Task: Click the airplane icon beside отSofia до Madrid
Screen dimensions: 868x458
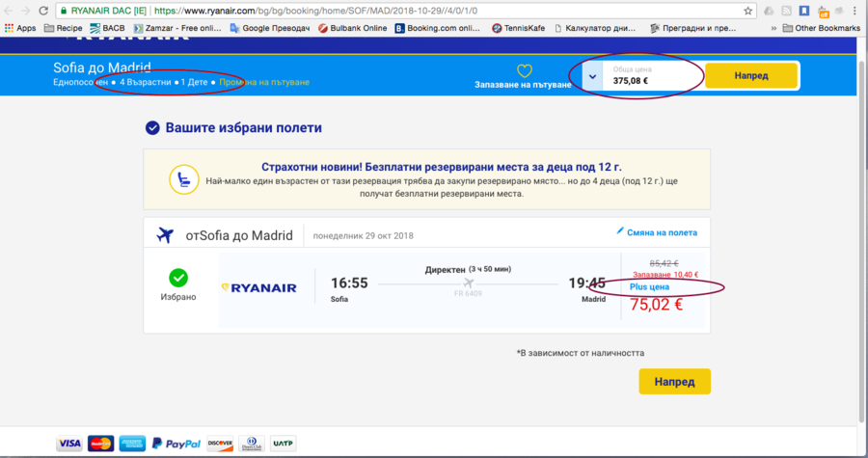Action: 164,235
